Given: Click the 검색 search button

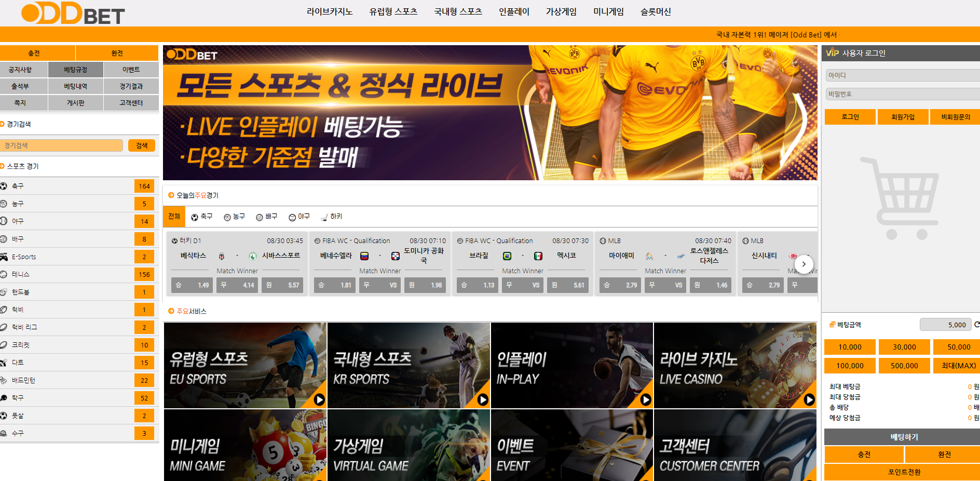Looking at the screenshot, I should (142, 145).
